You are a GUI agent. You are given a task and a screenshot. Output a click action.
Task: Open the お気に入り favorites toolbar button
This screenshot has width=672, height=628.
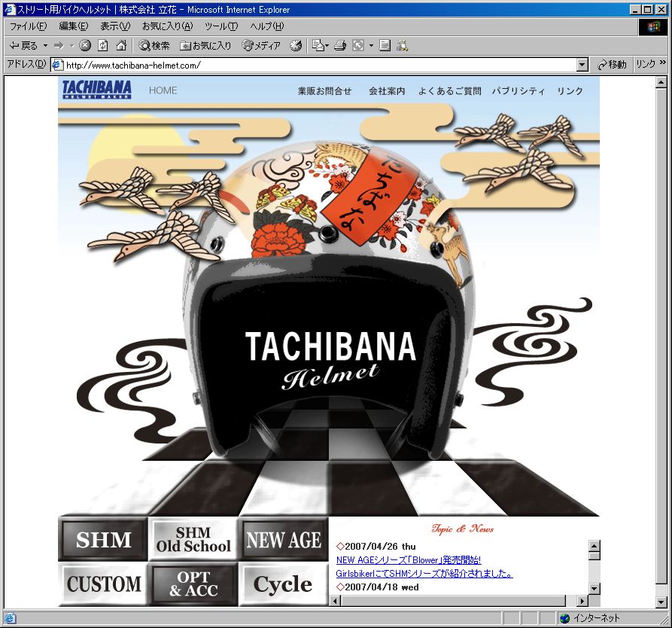click(205, 45)
